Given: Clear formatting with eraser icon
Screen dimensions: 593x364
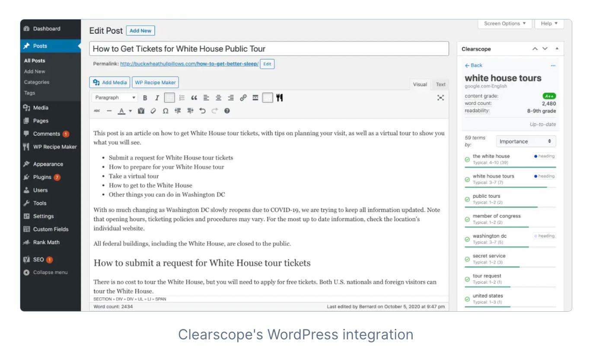Looking at the screenshot, I should point(153,111).
